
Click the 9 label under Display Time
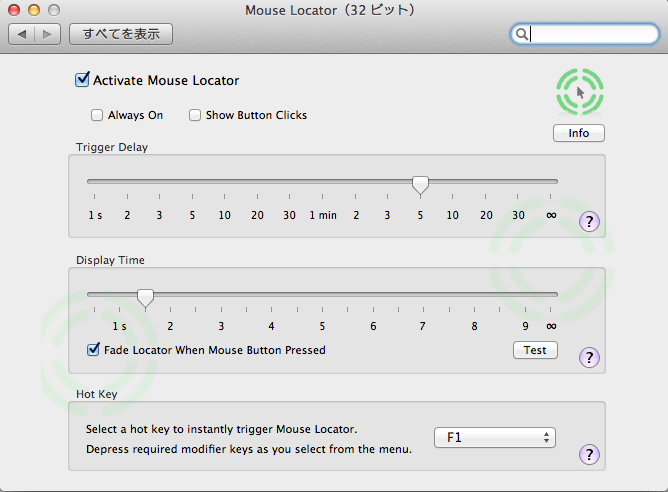[525, 326]
